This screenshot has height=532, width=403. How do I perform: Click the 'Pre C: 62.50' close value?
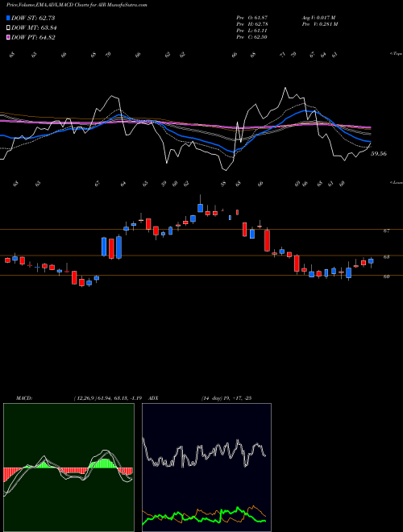[x=252, y=37]
